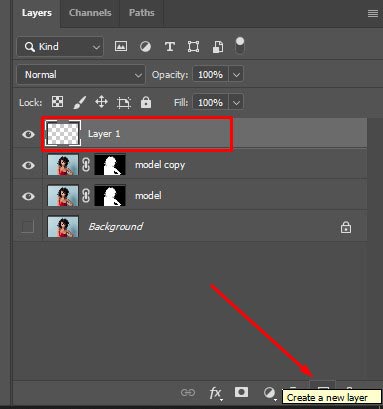Open the Layers panel flyout menu
383x409 pixels.
(x=373, y=13)
